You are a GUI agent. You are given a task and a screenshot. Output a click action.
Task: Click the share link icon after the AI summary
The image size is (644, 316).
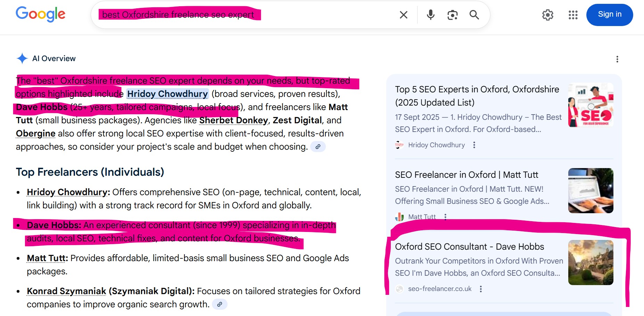coord(318,147)
